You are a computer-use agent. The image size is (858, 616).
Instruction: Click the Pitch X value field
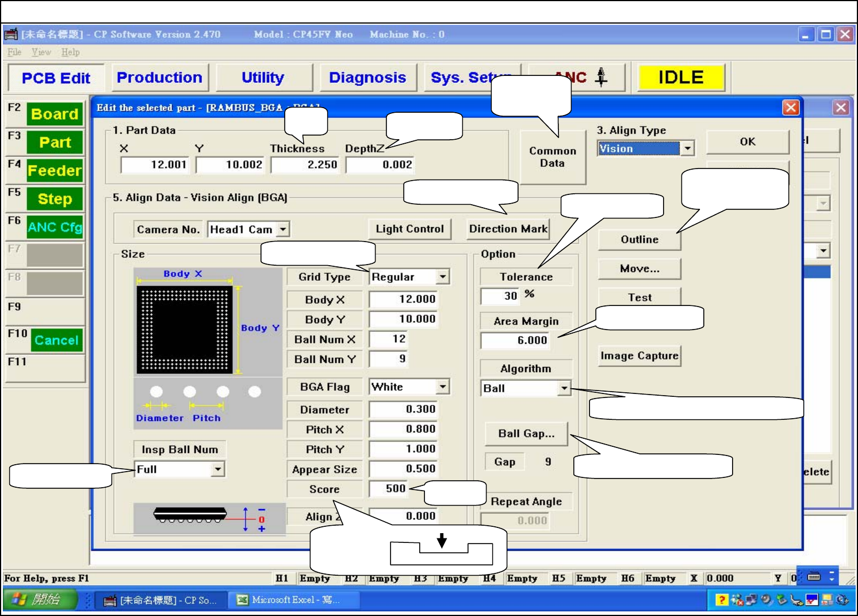pyautogui.click(x=403, y=429)
